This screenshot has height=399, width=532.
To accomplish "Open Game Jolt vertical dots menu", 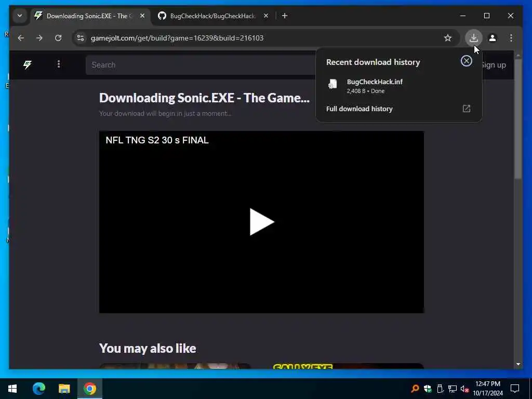I will click(x=59, y=64).
